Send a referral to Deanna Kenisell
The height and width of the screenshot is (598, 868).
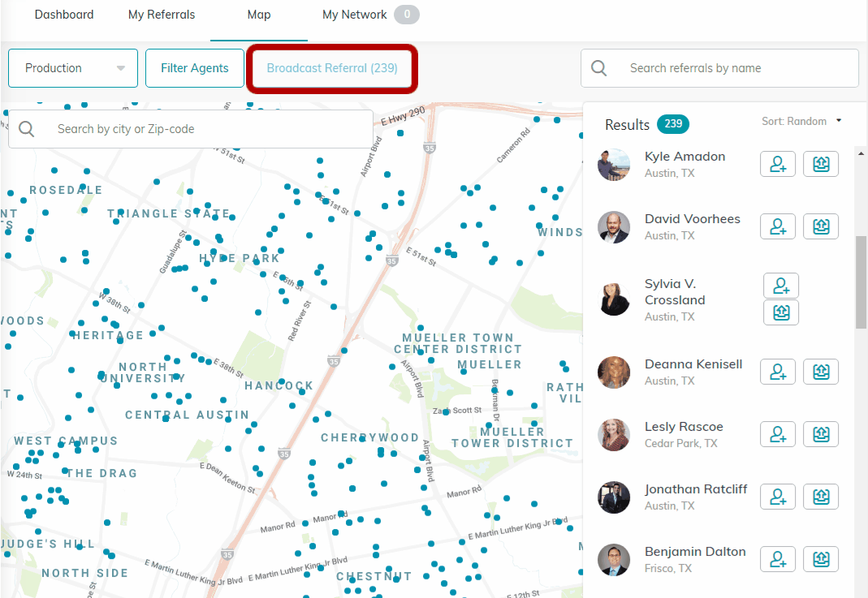point(821,371)
